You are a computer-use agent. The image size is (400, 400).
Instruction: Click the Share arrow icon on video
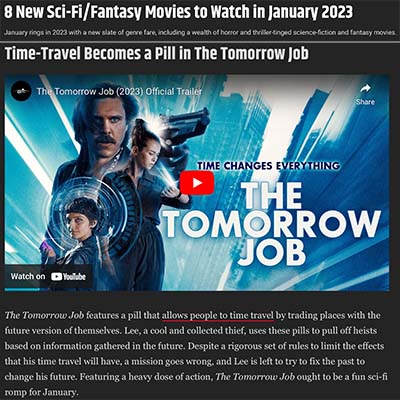pyautogui.click(x=365, y=89)
